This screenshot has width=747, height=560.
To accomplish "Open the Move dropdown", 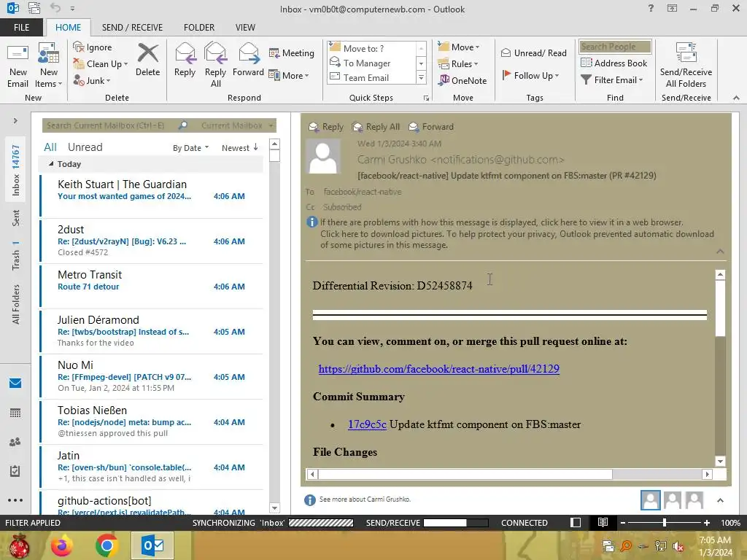I will point(458,47).
